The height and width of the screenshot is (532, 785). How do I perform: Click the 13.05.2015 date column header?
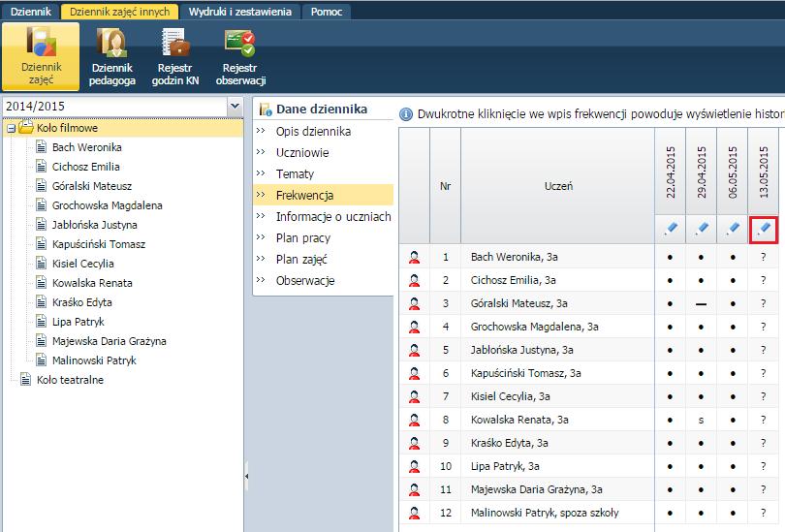pos(764,172)
